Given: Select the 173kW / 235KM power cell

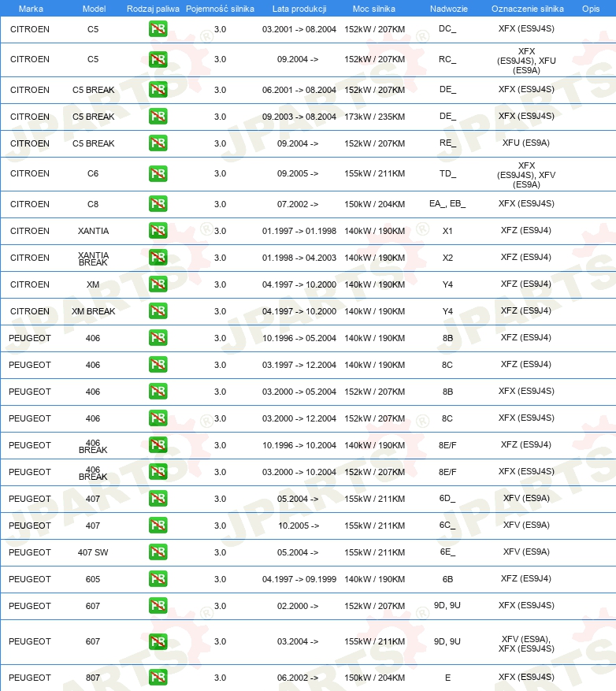Looking at the screenshot, I should coord(374,117).
